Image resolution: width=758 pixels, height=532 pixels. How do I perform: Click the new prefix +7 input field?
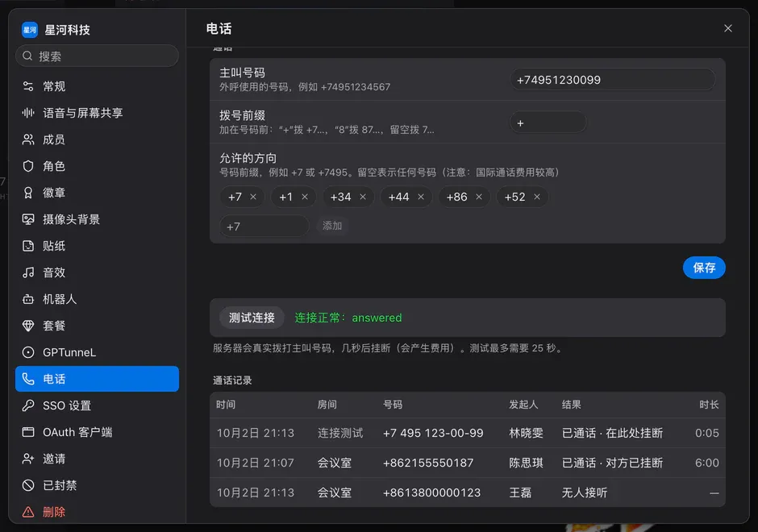[x=264, y=227]
